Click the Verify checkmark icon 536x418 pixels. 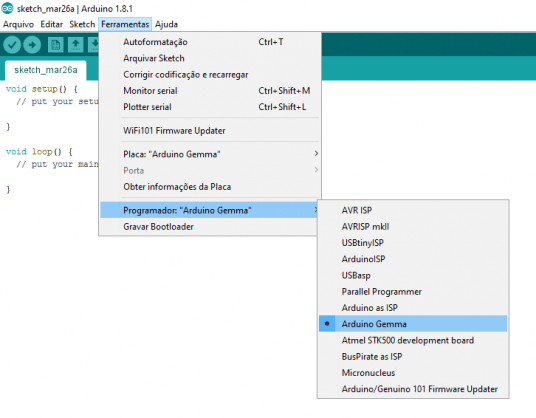[x=12, y=45]
